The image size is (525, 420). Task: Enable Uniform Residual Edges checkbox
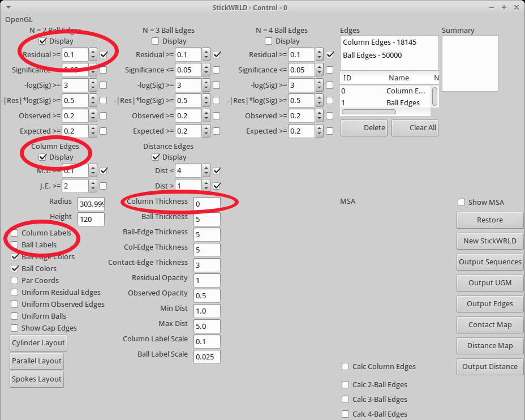(14, 293)
